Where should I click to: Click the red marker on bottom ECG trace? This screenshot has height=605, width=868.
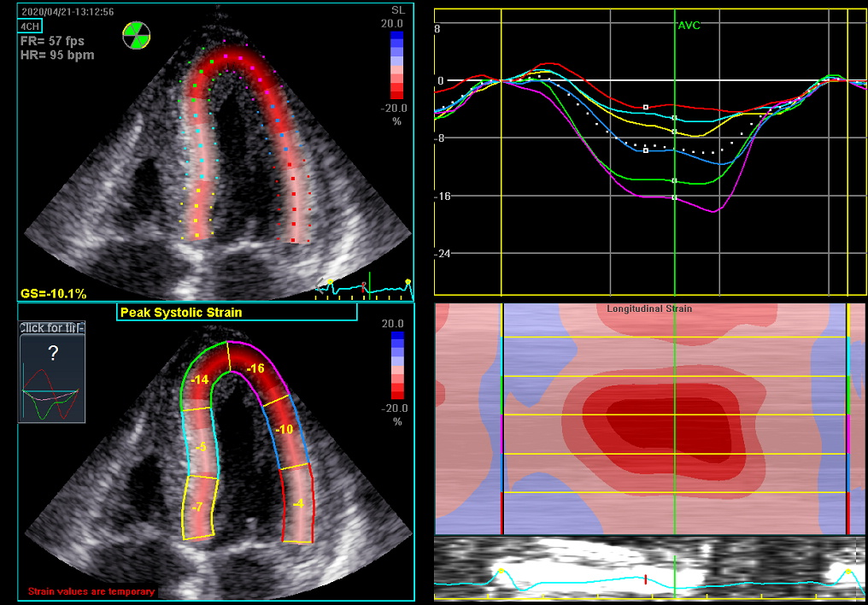pos(646,579)
